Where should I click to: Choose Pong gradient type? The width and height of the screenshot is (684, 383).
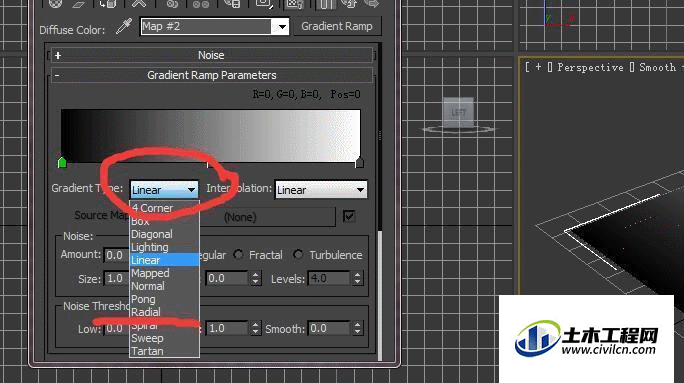coord(165,299)
